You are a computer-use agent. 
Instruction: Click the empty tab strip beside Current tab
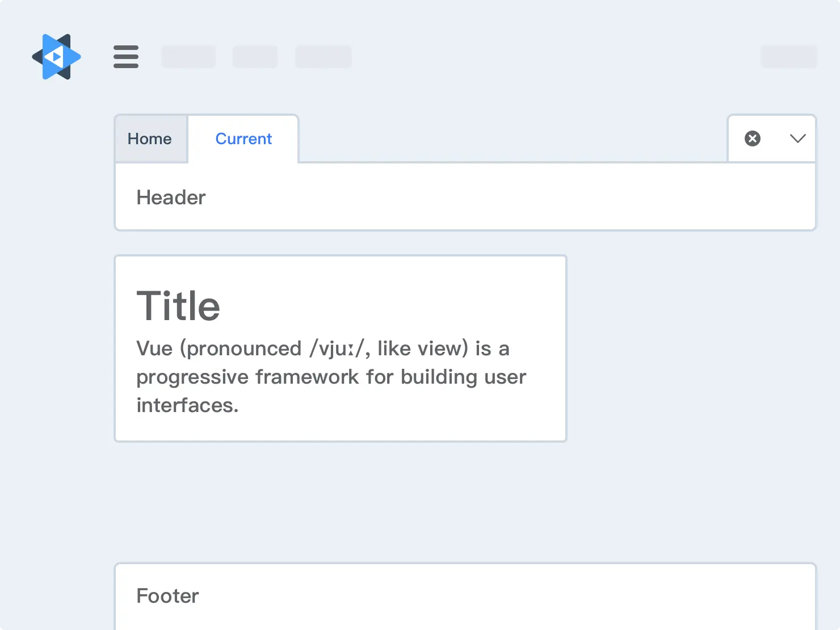tap(511, 139)
